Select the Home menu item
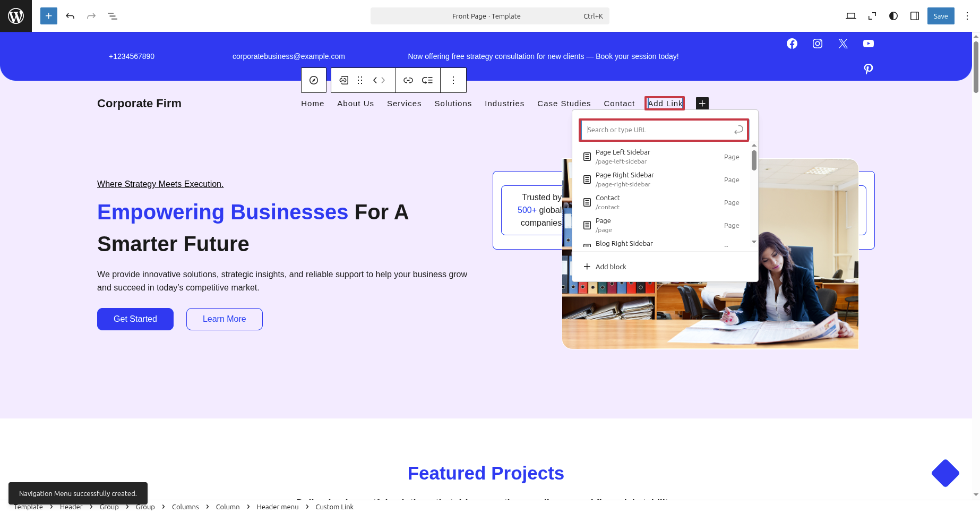Viewport: 980px width, 513px height. coord(313,104)
